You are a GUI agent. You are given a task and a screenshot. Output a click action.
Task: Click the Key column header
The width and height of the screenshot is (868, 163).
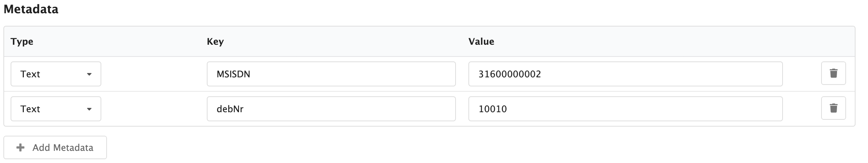(x=215, y=41)
